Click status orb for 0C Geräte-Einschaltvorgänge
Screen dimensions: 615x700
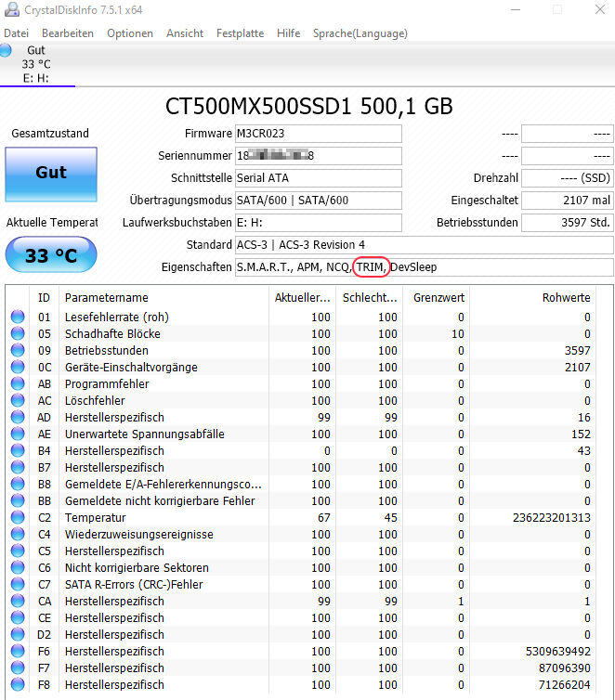18,367
